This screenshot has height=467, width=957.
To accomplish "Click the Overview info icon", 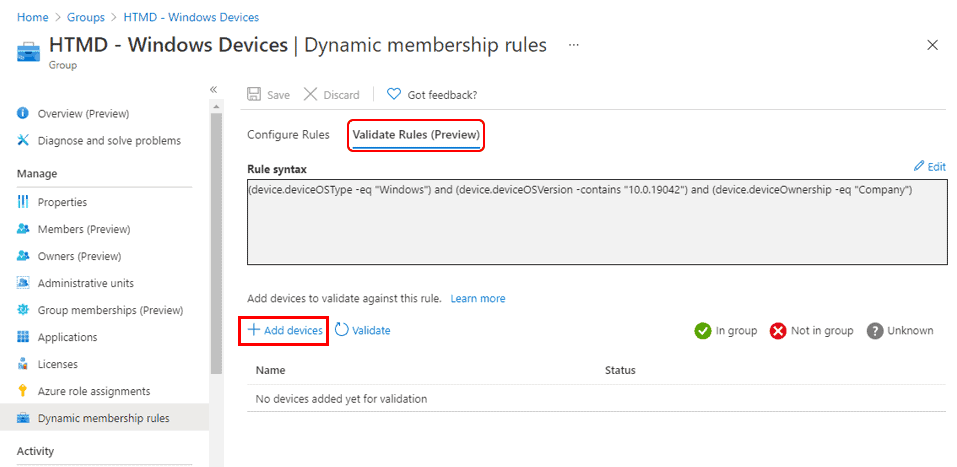I will tap(23, 114).
